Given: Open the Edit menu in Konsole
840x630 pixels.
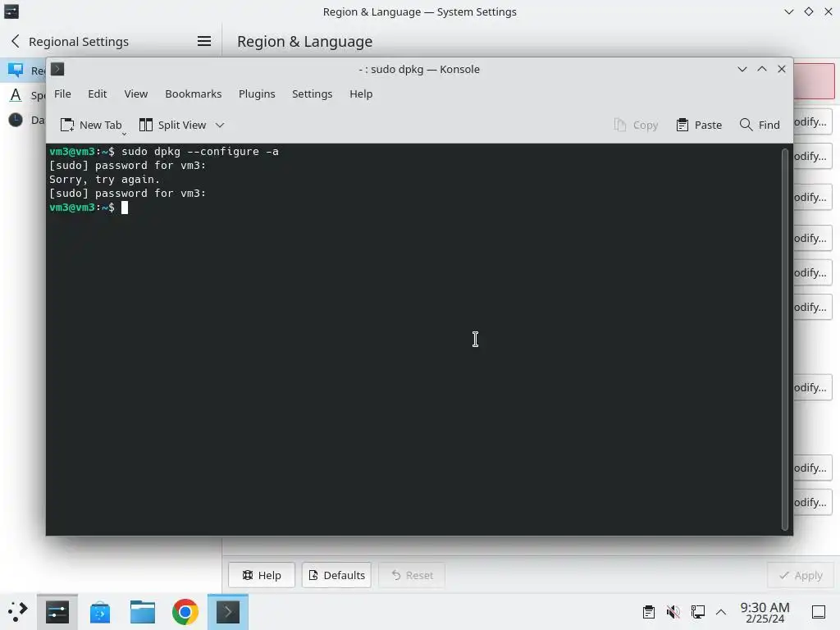Looking at the screenshot, I should tap(98, 94).
